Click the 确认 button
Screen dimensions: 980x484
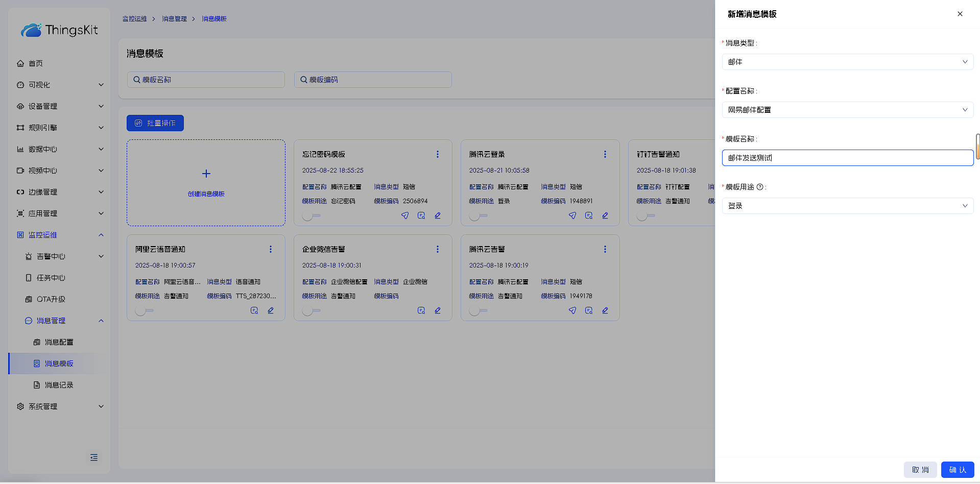[x=957, y=470]
